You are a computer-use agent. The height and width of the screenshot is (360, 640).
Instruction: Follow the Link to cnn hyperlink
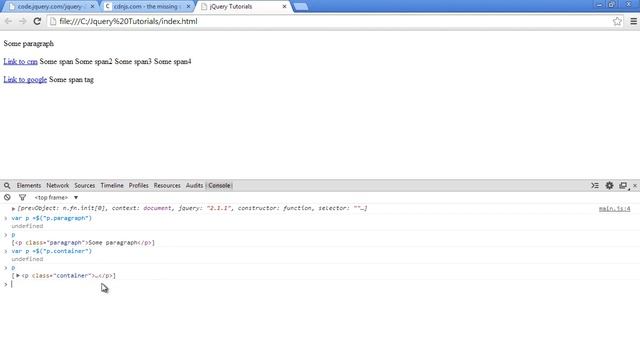click(x=20, y=61)
